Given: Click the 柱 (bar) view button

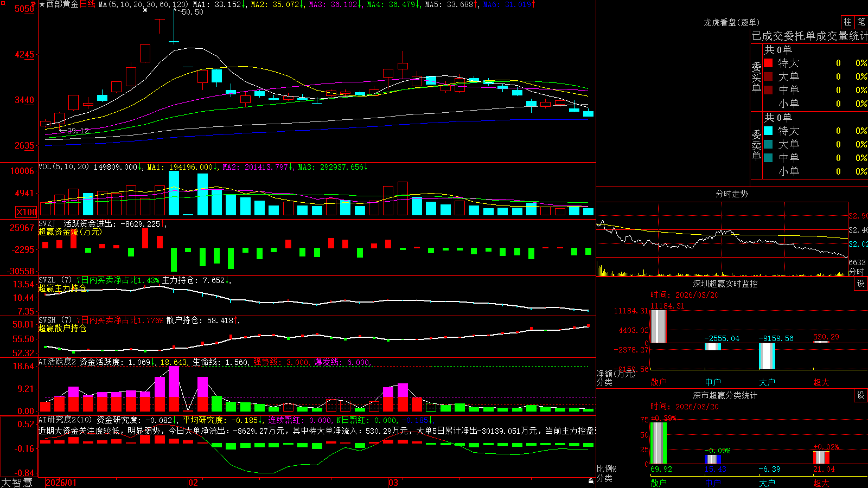Looking at the screenshot, I should pos(847,22).
